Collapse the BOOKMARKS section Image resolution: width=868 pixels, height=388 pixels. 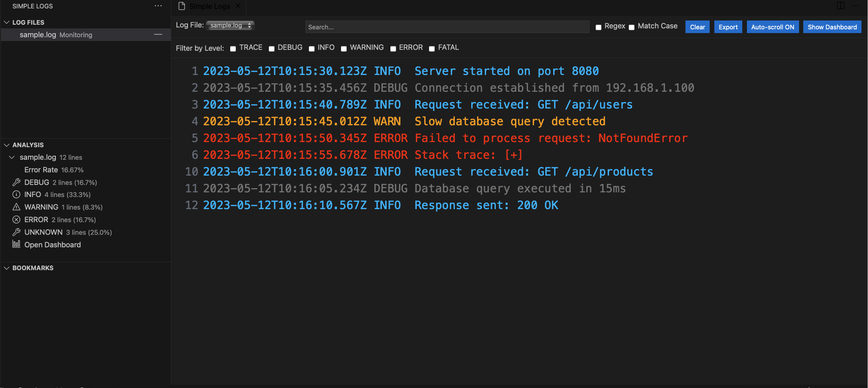[x=7, y=268]
